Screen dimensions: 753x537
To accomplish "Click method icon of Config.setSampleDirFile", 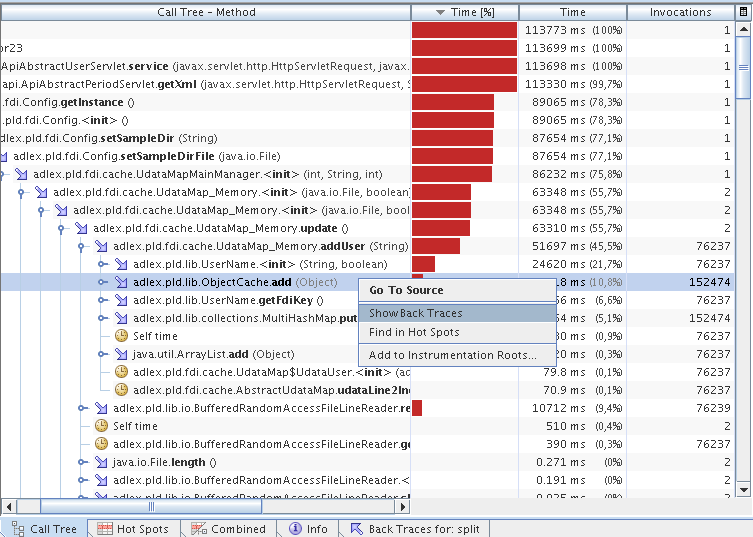I will 3,157.
